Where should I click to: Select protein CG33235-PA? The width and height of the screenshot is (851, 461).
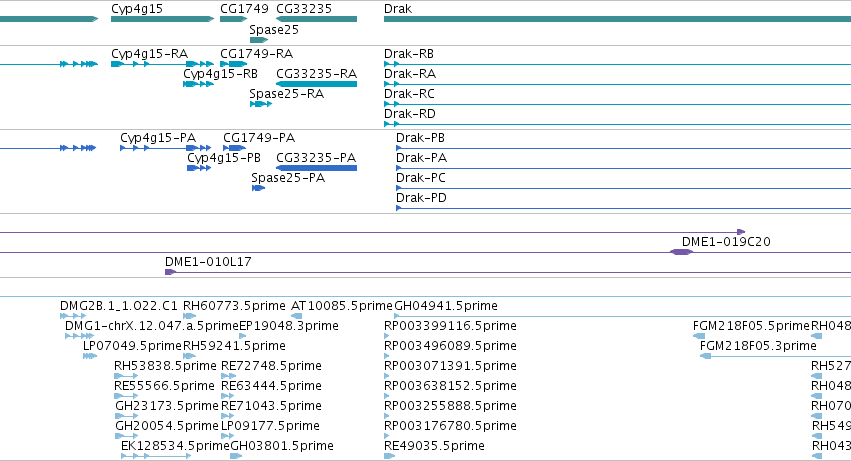(x=316, y=158)
